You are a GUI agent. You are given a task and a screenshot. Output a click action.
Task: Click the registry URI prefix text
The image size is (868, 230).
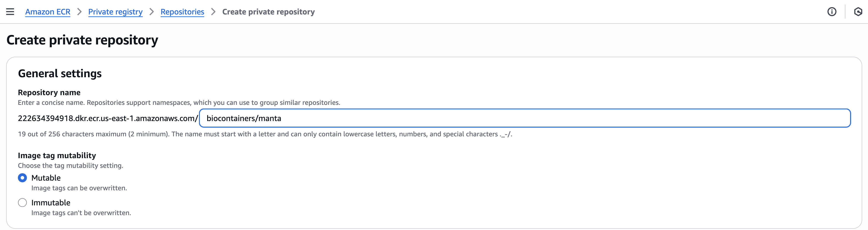tap(108, 118)
